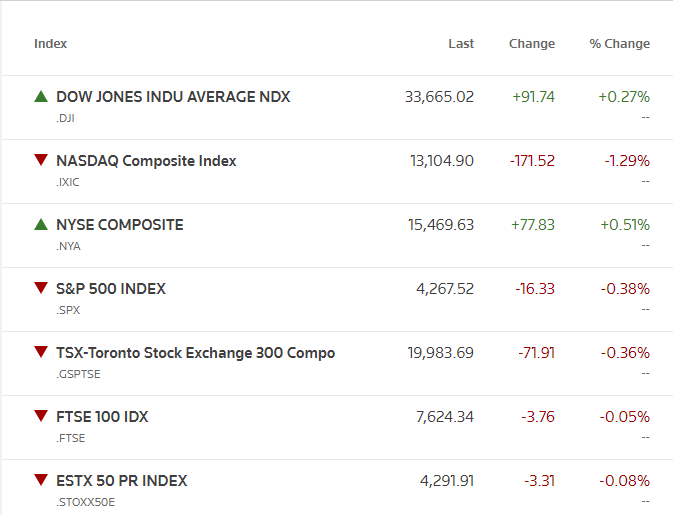Screen dimensions: 673x515
Task: Click red down arrow beside S&P 500
Action: click(41, 289)
